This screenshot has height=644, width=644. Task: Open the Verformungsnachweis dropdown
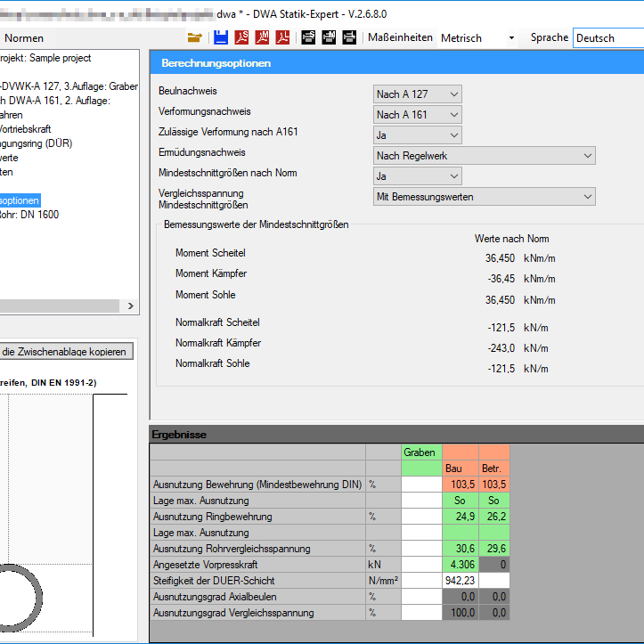(418, 115)
